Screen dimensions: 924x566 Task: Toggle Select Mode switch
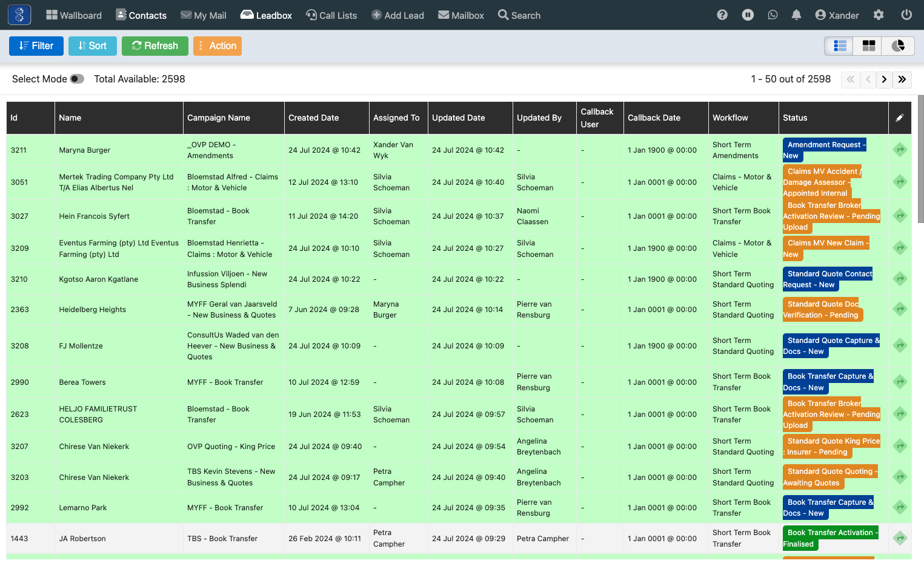coord(77,79)
